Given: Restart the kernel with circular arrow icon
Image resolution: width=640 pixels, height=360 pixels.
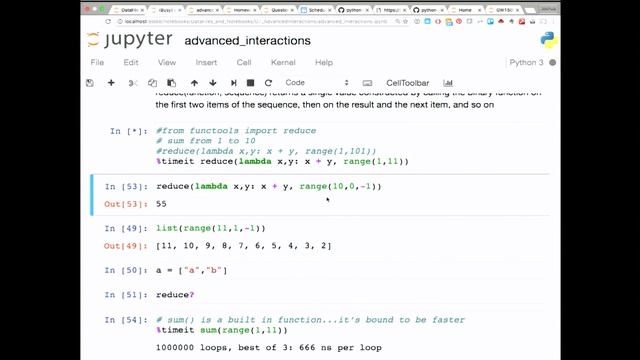Looking at the screenshot, I should [268, 83].
